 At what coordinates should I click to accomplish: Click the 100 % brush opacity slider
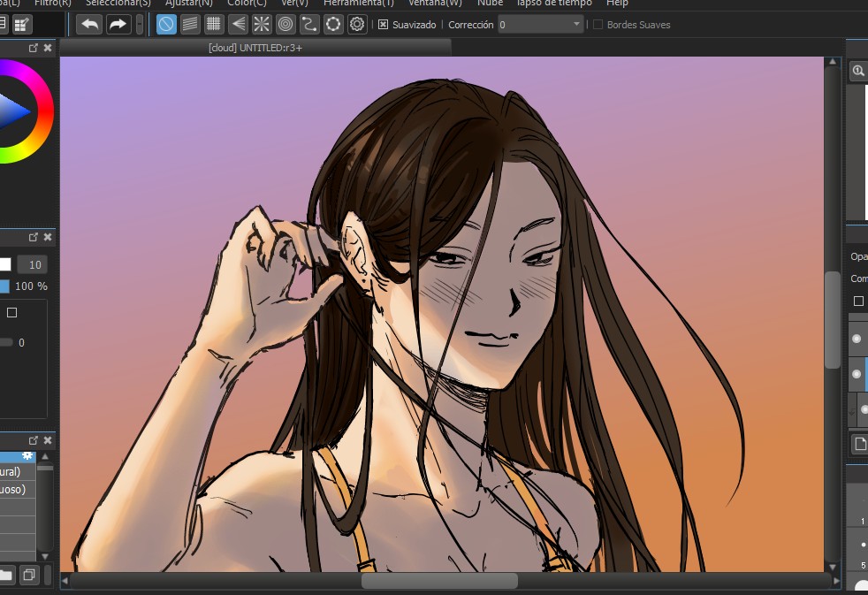click(4, 286)
